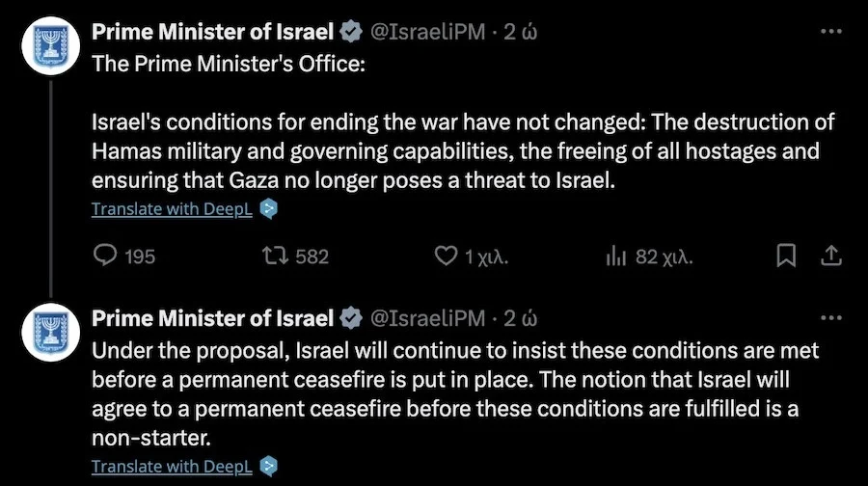This screenshot has height=486, width=868.
Task: Open more options menu on second tweet
Action: pos(829,317)
